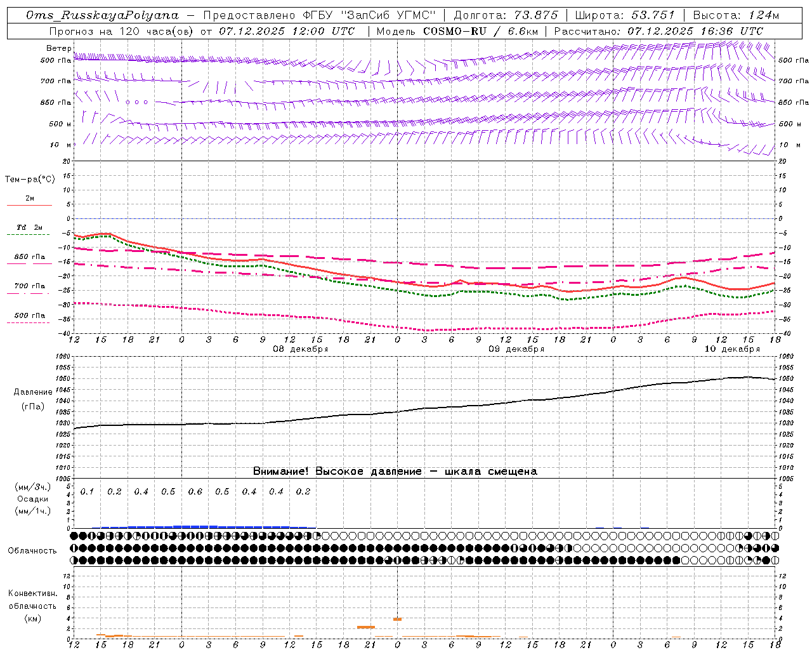
Task: Click the '700 гПа' temperature legend entry
Action: click(29, 286)
